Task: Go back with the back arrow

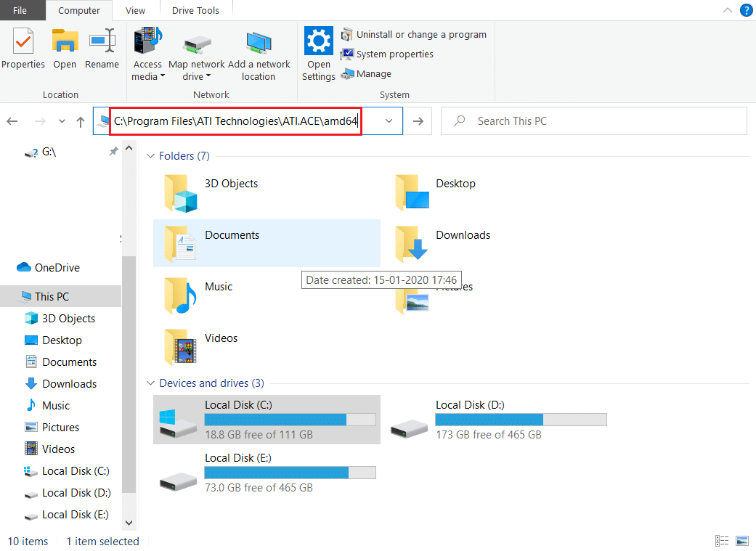Action: tap(12, 121)
